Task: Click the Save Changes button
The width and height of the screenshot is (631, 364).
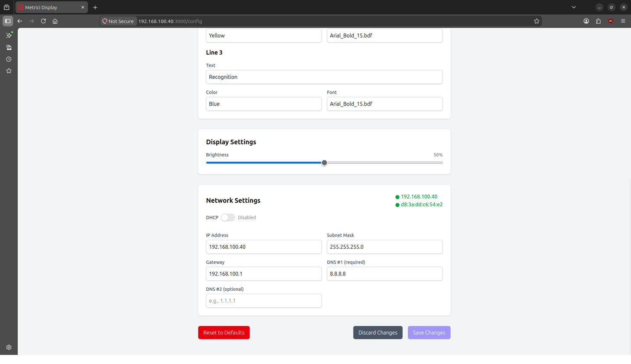Action: (429, 333)
